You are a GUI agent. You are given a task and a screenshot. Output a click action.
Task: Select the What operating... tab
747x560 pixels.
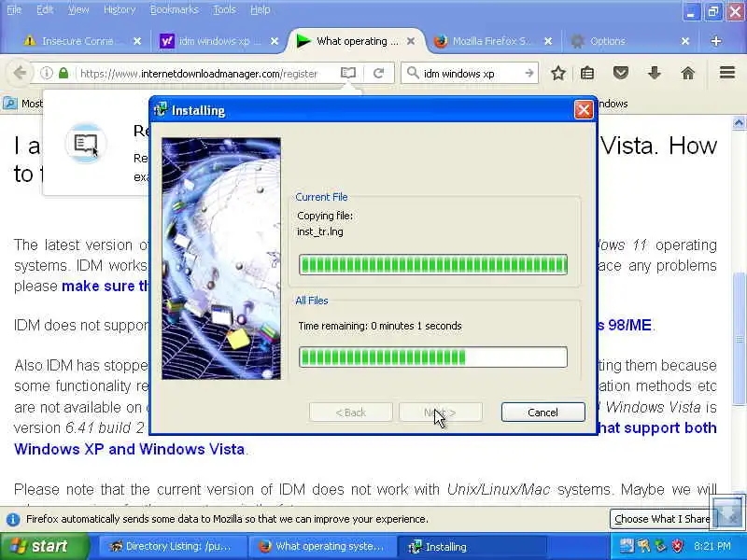pyautogui.click(x=355, y=41)
